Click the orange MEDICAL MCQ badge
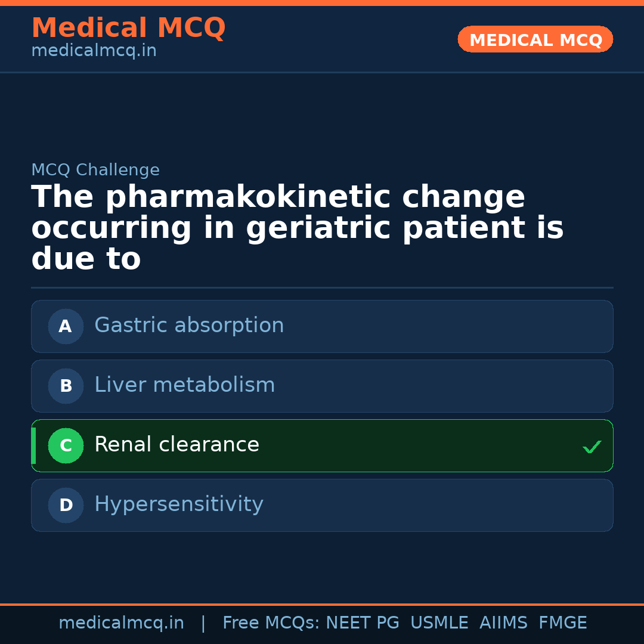This screenshot has height=644, width=644. point(535,39)
